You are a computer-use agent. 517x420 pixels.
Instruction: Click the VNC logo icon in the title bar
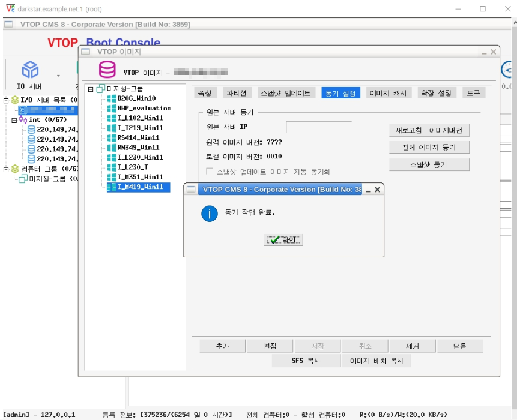[x=11, y=8]
